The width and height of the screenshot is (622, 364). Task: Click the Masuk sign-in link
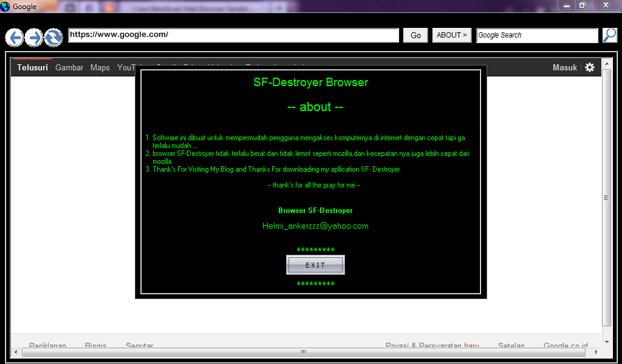(565, 67)
